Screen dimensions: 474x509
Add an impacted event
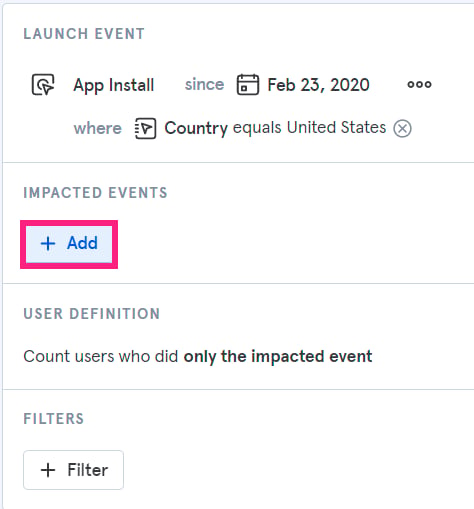(69, 244)
